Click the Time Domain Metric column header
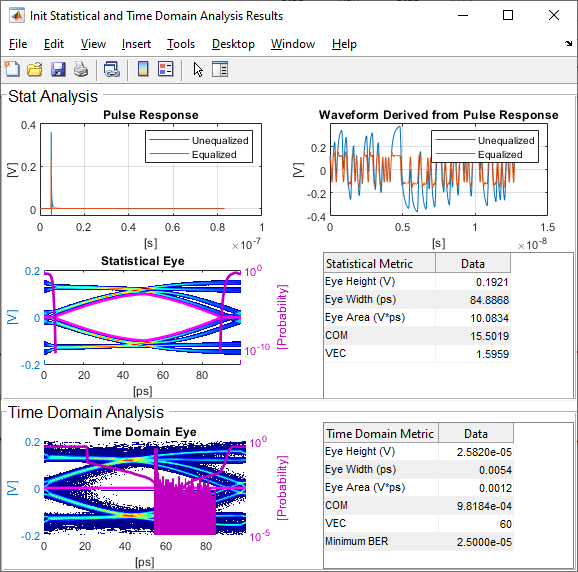The width and height of the screenshot is (578, 572). tap(381, 433)
